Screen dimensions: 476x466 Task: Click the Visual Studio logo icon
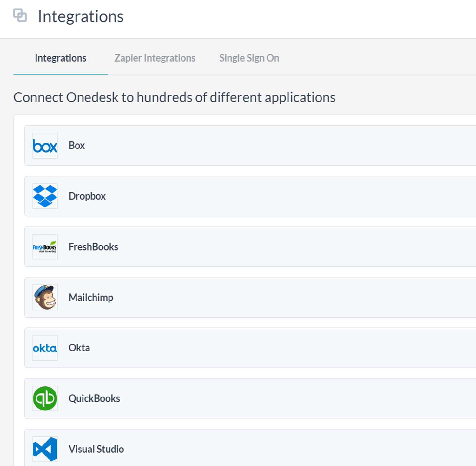pyautogui.click(x=45, y=449)
